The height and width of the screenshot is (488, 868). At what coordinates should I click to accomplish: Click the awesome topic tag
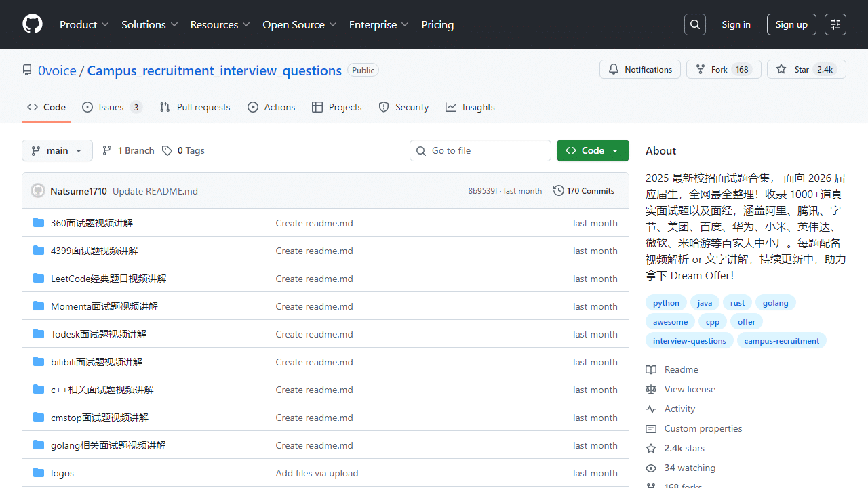click(670, 322)
